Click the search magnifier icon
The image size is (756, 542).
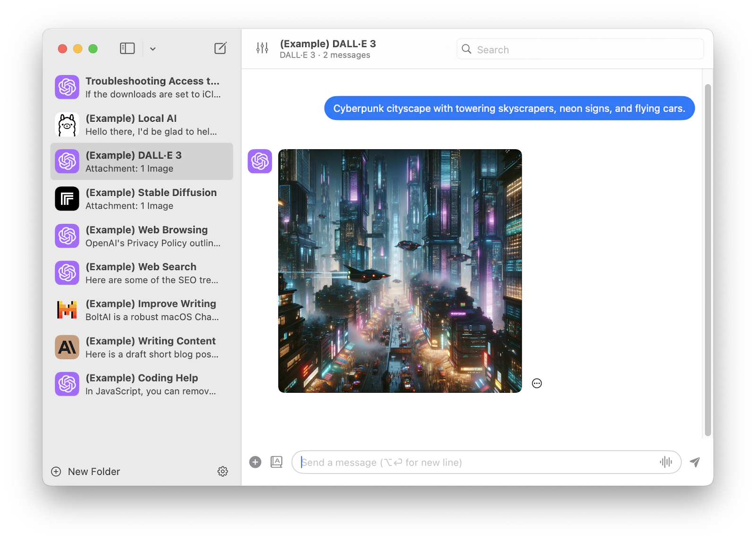pos(466,49)
